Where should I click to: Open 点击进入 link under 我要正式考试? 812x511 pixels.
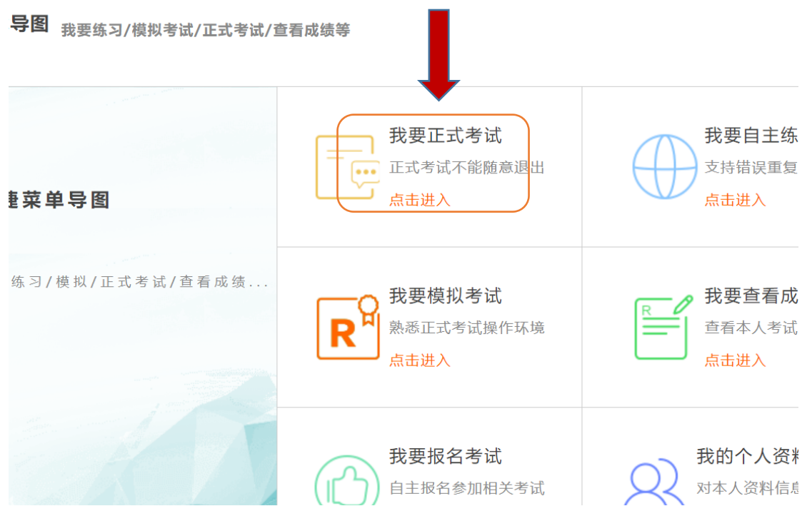419,201
